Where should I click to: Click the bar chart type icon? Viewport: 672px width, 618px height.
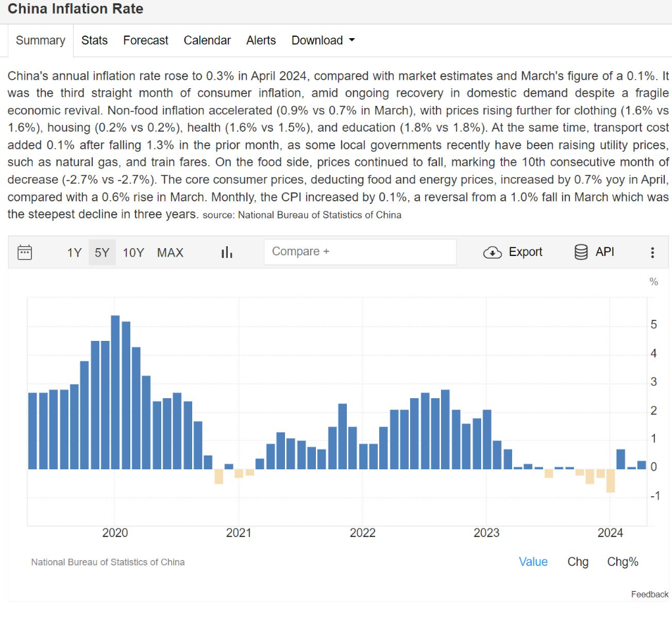[x=227, y=252]
